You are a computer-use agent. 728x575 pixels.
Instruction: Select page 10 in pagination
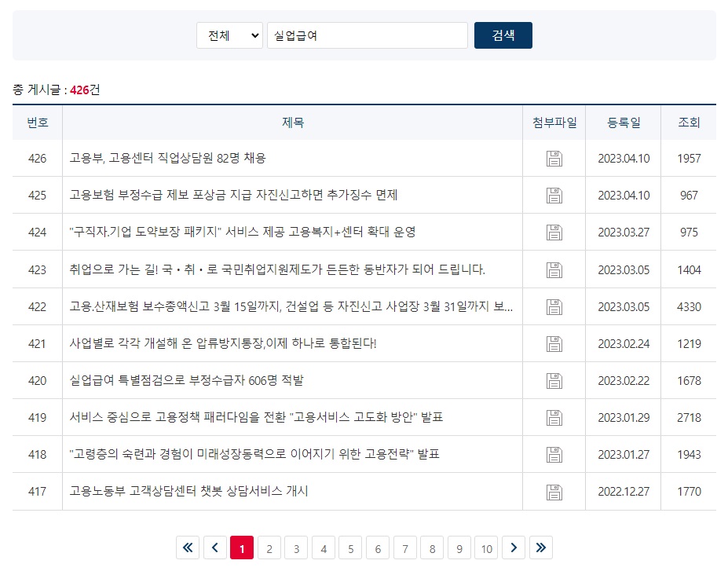[486, 548]
